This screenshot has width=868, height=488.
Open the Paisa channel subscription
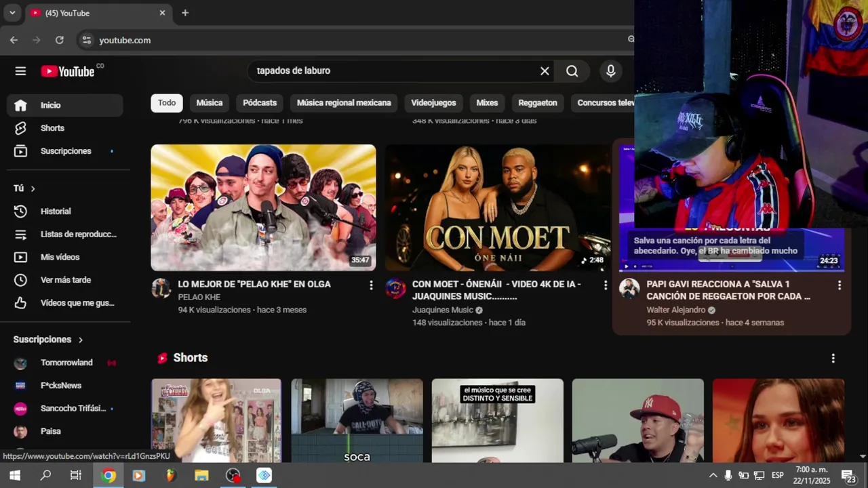65,432
